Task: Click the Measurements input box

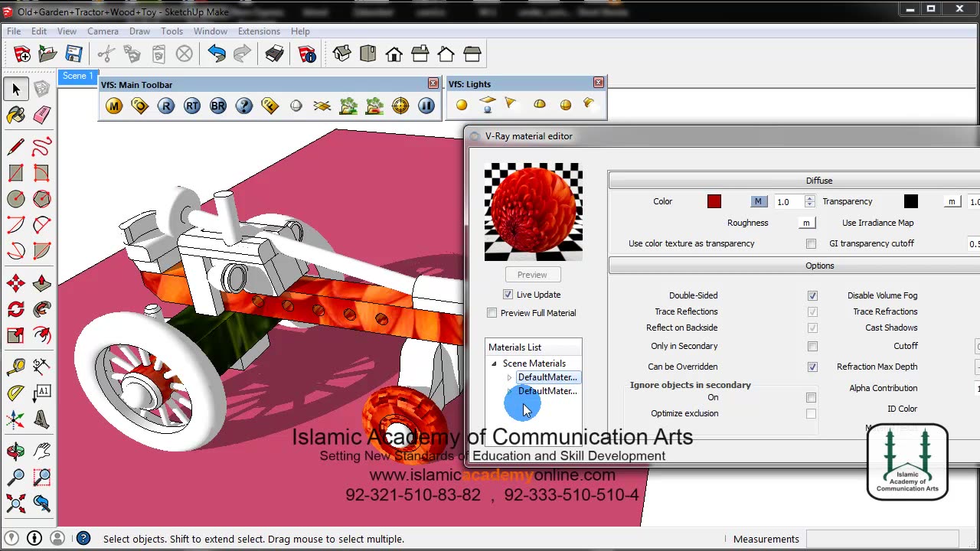Action: coord(881,539)
